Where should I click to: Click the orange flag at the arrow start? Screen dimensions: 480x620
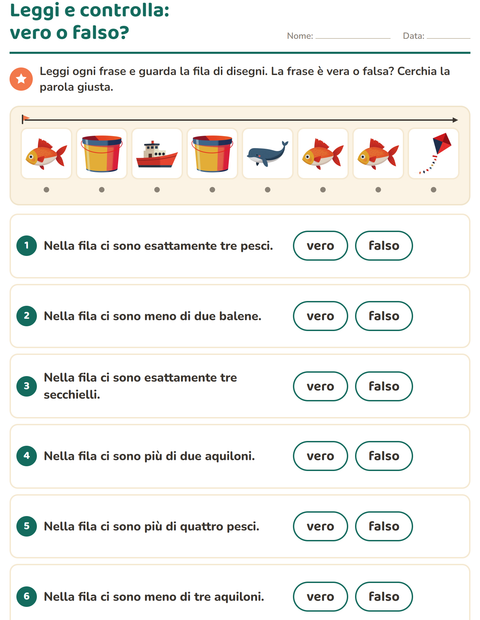click(26, 118)
